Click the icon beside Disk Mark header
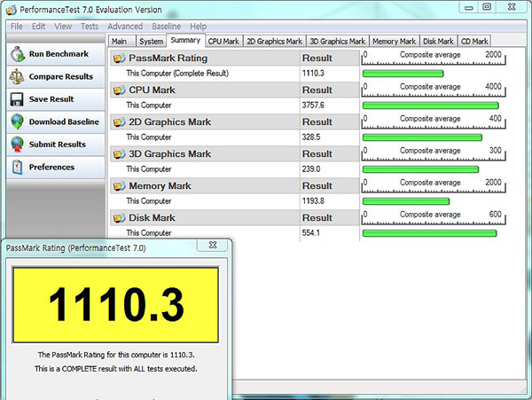The width and height of the screenshot is (532, 400). tap(119, 218)
